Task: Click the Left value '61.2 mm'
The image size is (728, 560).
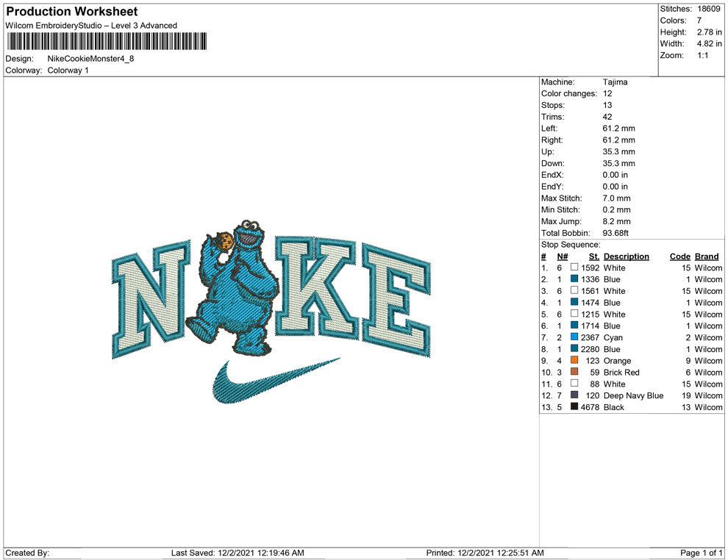Action: pos(619,129)
